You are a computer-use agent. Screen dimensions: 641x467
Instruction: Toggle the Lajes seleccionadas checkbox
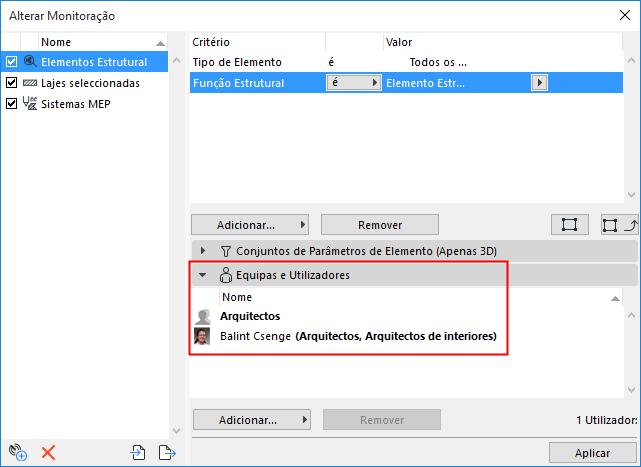coord(12,83)
